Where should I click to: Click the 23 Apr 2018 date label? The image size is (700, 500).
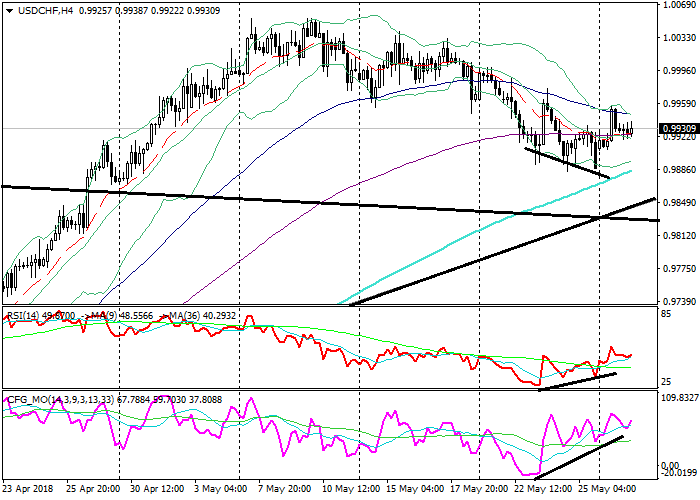coord(27,491)
